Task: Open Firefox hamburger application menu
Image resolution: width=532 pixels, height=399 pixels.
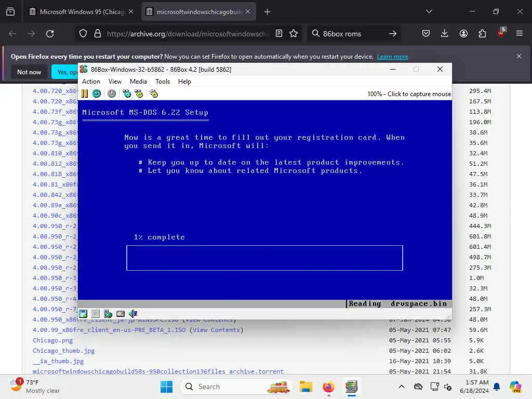Action: tap(520, 34)
